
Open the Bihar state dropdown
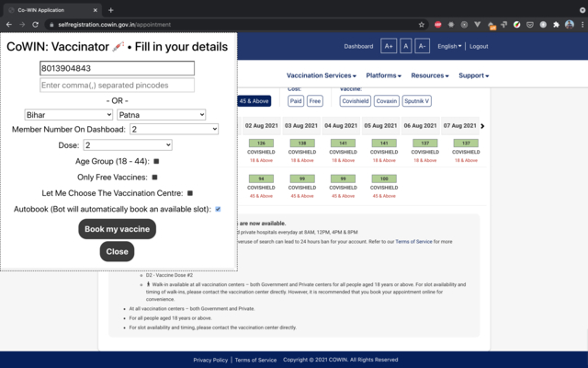point(69,114)
